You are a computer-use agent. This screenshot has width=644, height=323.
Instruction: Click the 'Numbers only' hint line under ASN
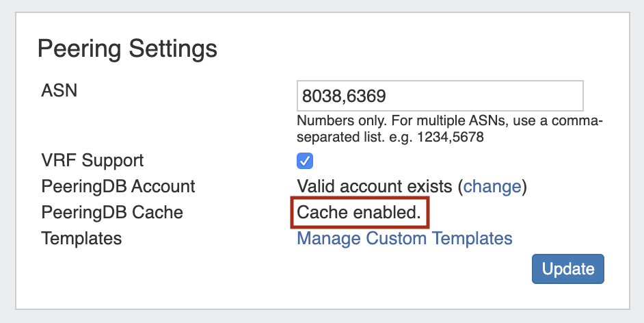449,121
